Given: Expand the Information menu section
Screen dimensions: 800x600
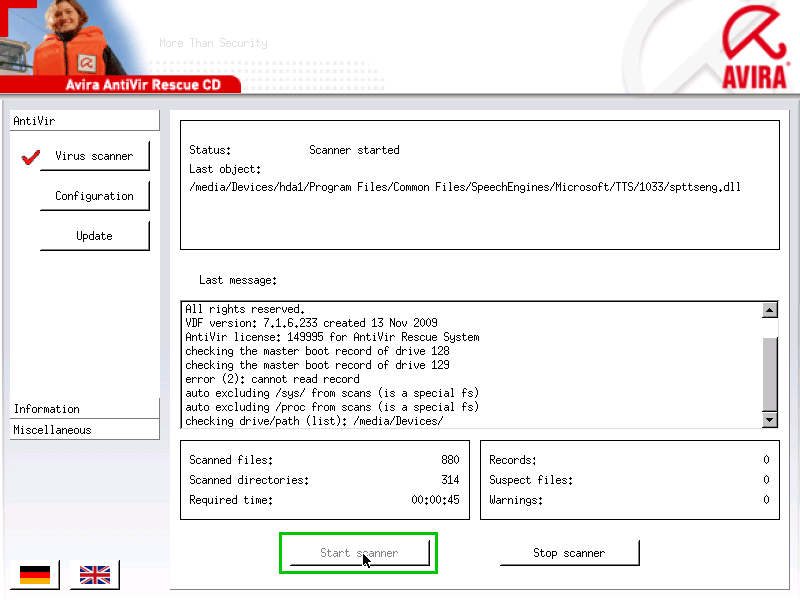Looking at the screenshot, I should (85, 409).
